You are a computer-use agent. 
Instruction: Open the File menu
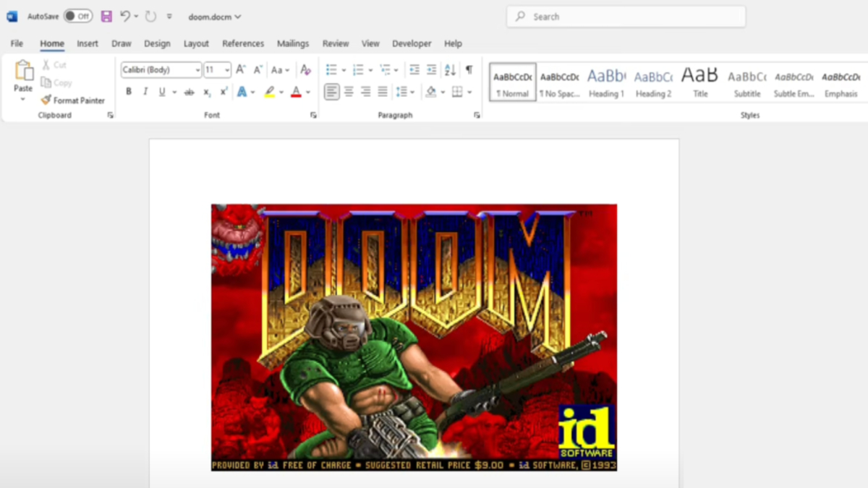coord(17,43)
